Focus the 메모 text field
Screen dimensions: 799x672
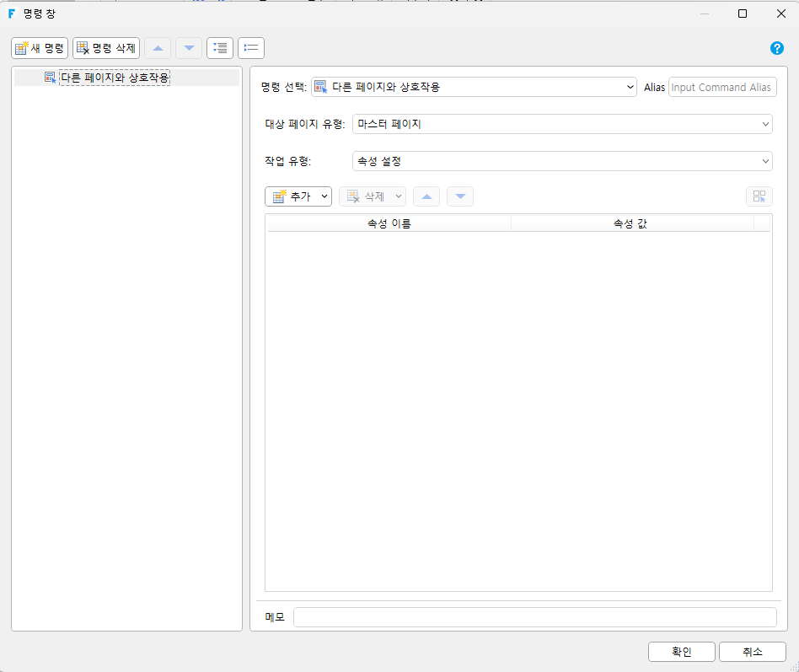pyautogui.click(x=534, y=617)
